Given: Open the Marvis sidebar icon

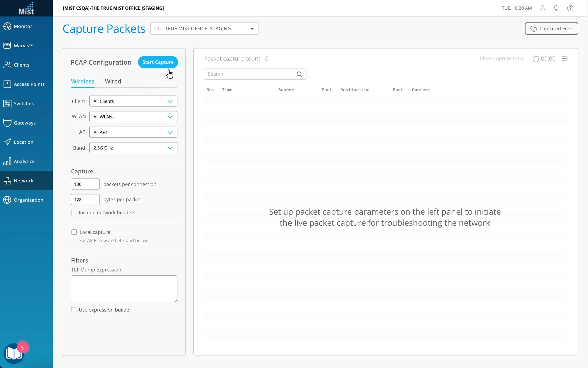Looking at the screenshot, I should [7, 45].
